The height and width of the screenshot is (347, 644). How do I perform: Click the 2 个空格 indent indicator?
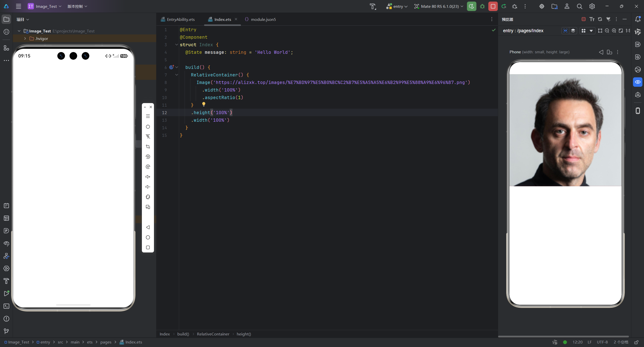pyautogui.click(x=621, y=342)
